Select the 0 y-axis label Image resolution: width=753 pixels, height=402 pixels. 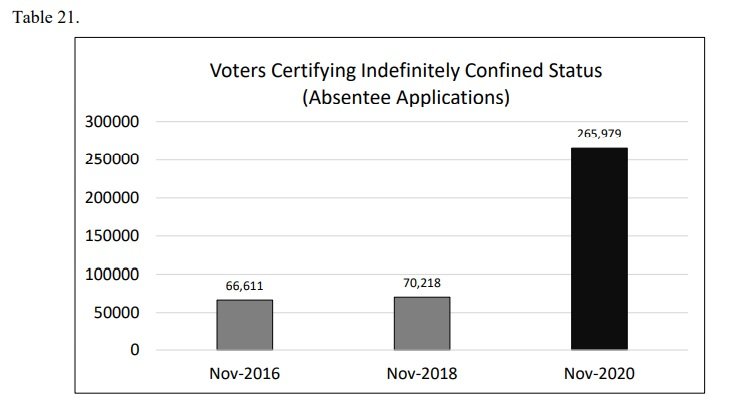coord(133,351)
